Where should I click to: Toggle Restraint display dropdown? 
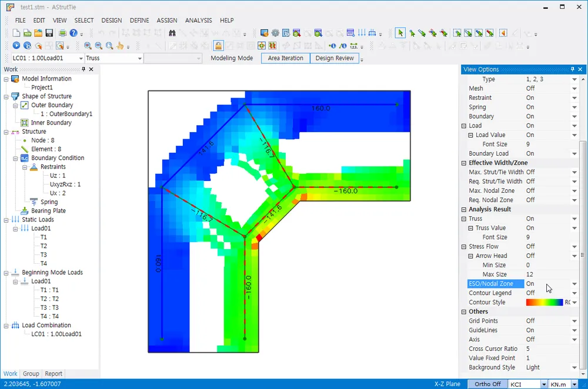tap(574, 98)
